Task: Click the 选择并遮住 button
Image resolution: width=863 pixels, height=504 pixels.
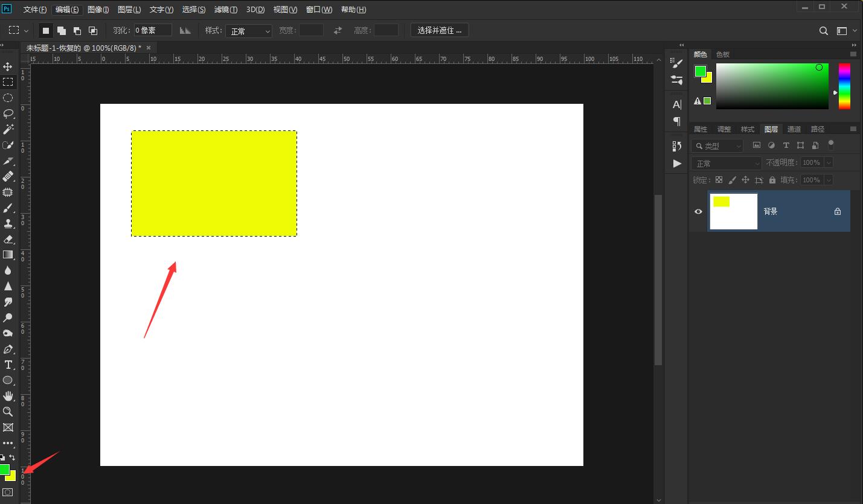Action: point(440,30)
